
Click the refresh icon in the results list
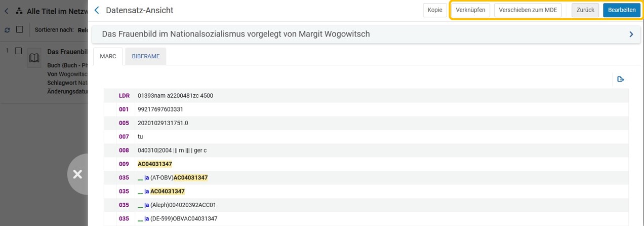click(x=7, y=30)
